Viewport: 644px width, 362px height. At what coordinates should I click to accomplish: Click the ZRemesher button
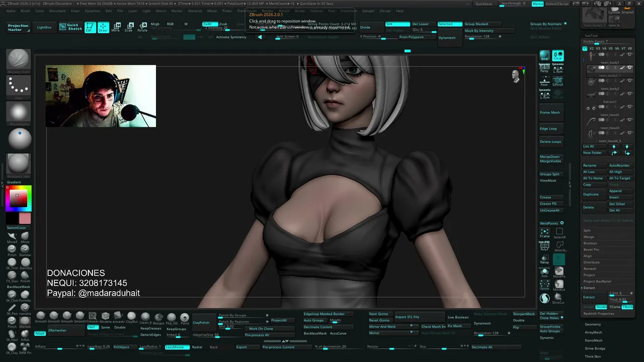[66, 331]
